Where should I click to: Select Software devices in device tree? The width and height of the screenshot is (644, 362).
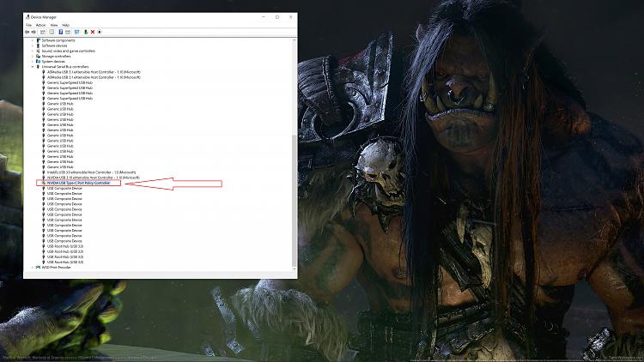click(54, 45)
